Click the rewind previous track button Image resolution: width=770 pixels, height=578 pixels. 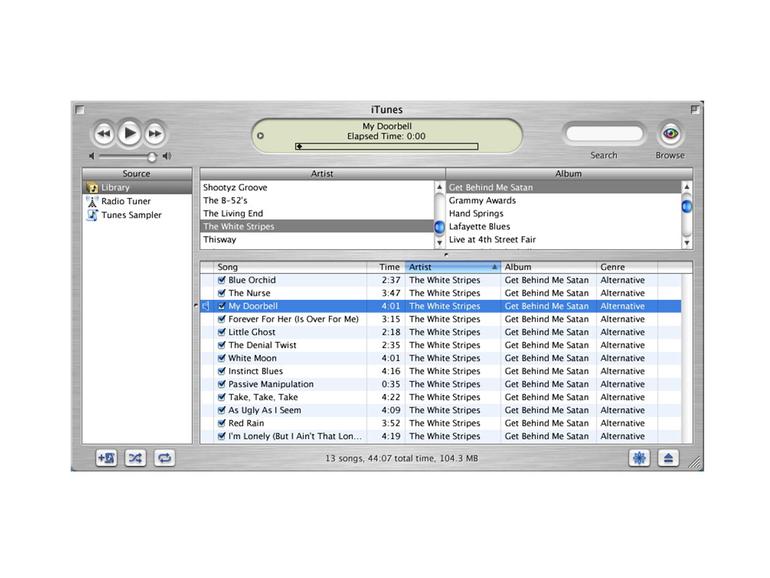coord(104,134)
